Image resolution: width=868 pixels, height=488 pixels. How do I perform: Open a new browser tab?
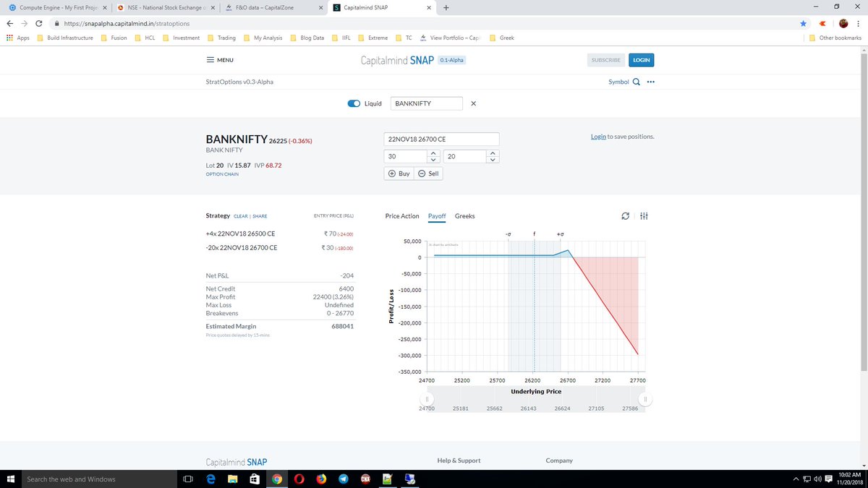pyautogui.click(x=446, y=8)
